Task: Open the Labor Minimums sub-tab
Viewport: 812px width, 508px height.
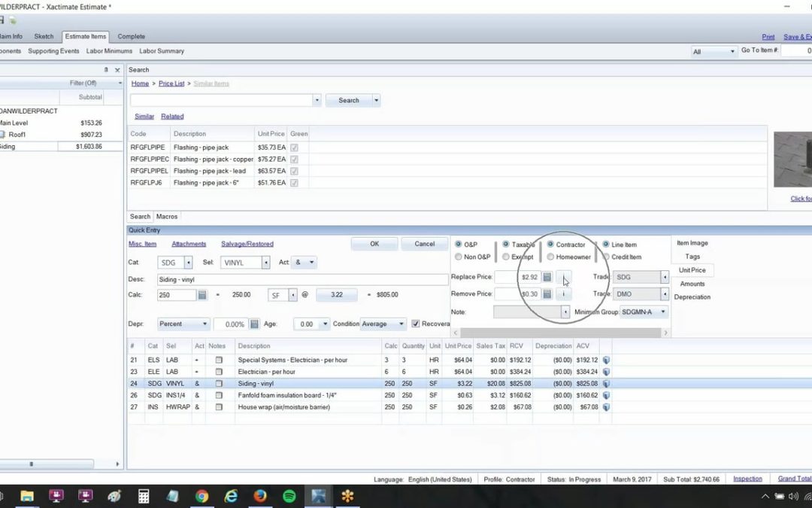Action: (109, 51)
